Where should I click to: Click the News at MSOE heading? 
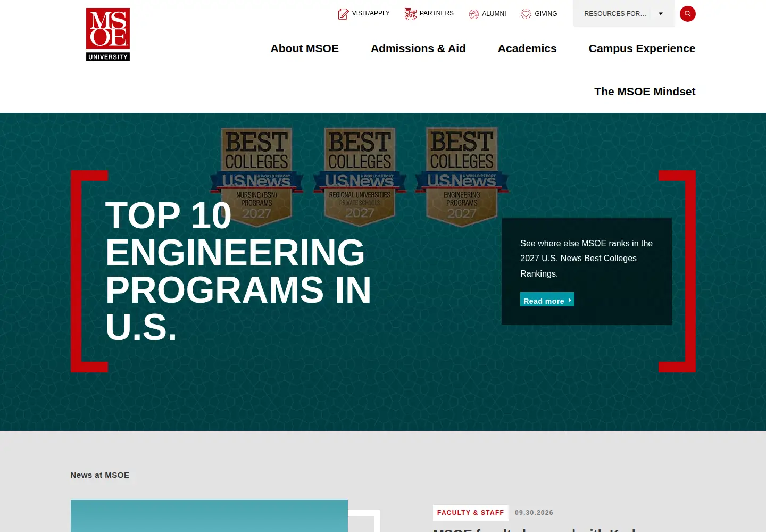[x=100, y=475]
